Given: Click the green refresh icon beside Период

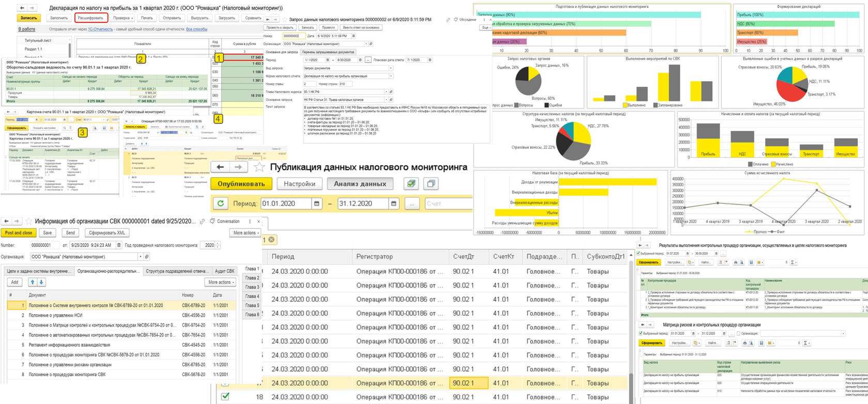Looking at the screenshot, I should click(221, 204).
